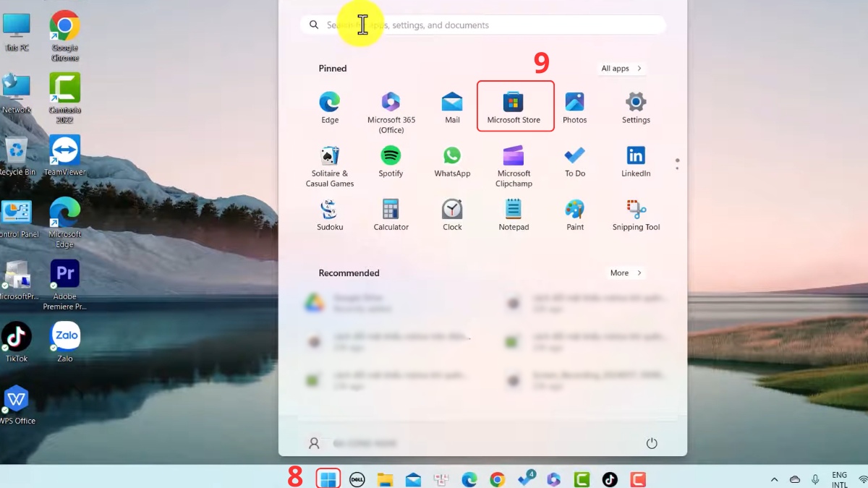868x488 pixels.
Task: Select Adobe Premiere Pro desktop shortcut
Action: (x=64, y=286)
